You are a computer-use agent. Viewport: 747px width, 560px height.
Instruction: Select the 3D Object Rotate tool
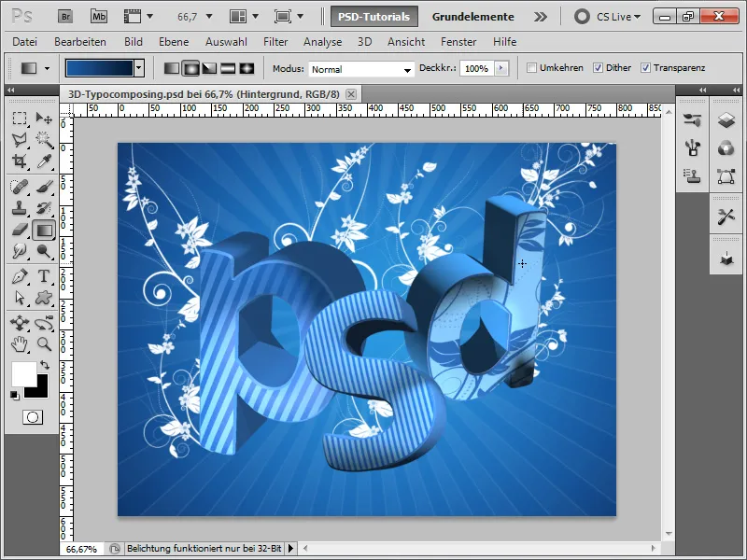pos(20,323)
